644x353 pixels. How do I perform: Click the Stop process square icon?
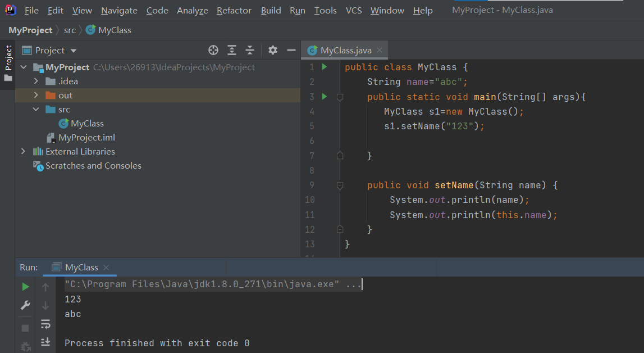point(25,328)
